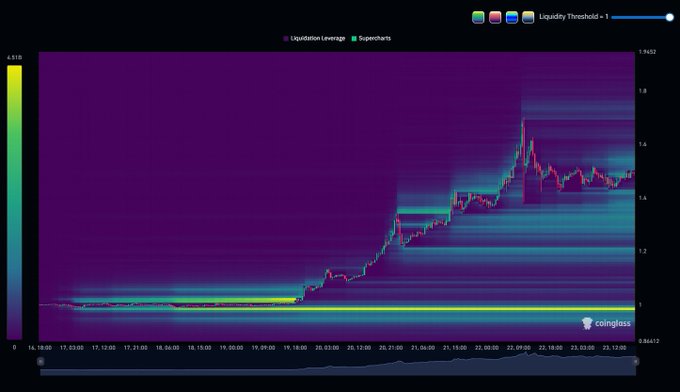The width and height of the screenshot is (680, 392).
Task: Select the pink-purple heatmap color theme
Action: (495, 17)
